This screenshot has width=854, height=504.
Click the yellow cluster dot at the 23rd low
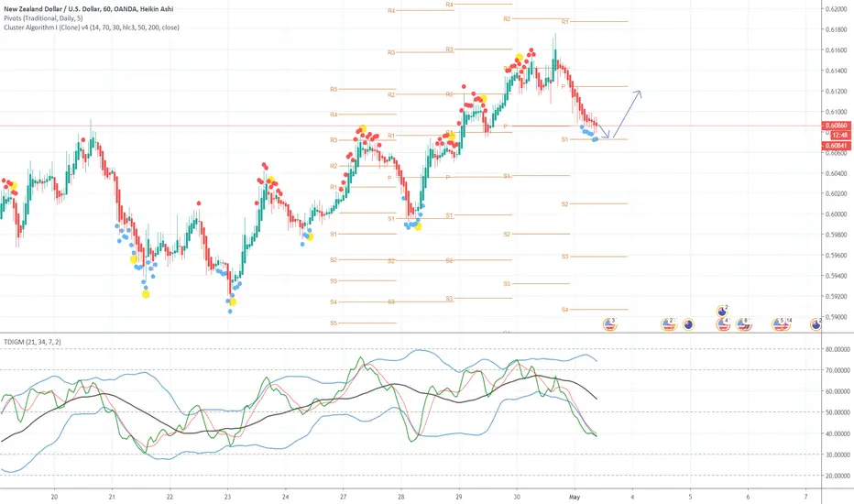coord(233,301)
